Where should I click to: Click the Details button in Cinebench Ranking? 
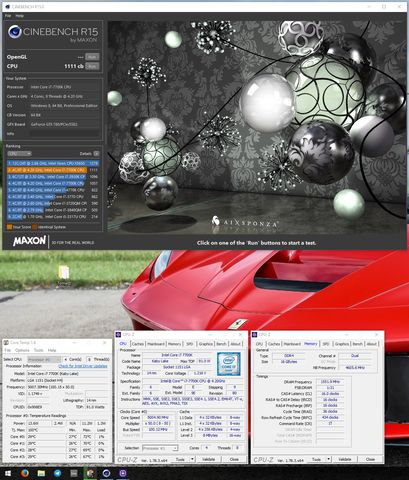point(96,154)
